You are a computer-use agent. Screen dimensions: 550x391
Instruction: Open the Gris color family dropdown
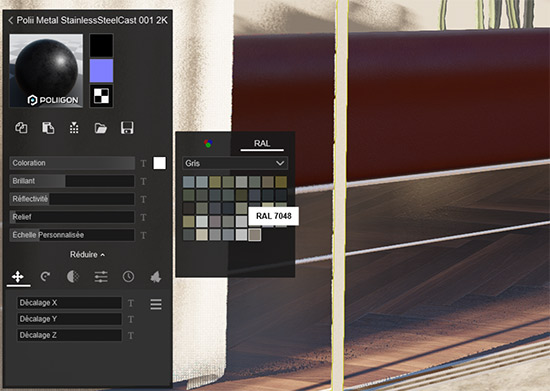(x=235, y=163)
